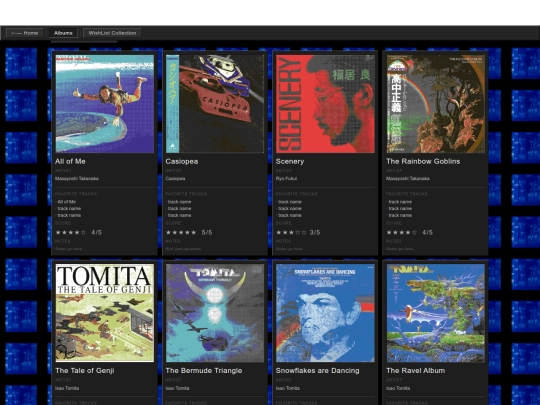540x405 pixels.
Task: Switch to WishList Collection tab
Action: [x=112, y=33]
